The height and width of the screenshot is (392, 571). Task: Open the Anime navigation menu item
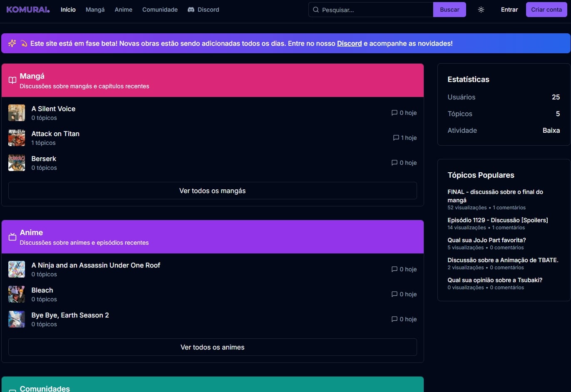pos(123,10)
